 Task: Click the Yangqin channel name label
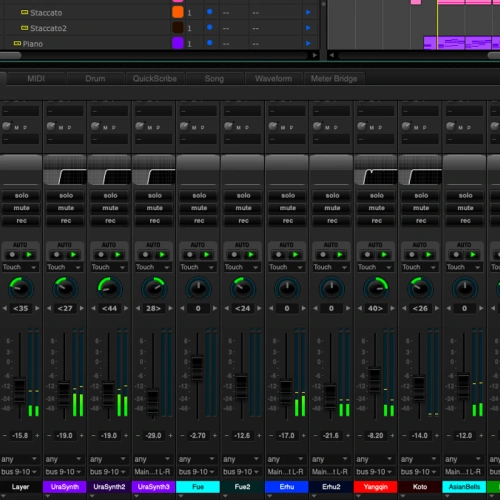click(x=375, y=487)
